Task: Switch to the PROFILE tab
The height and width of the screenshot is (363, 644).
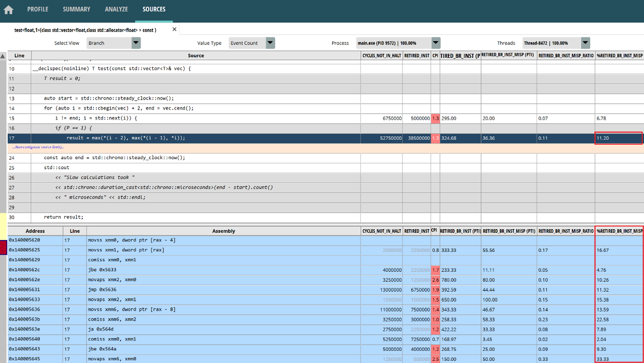Action: [x=38, y=9]
